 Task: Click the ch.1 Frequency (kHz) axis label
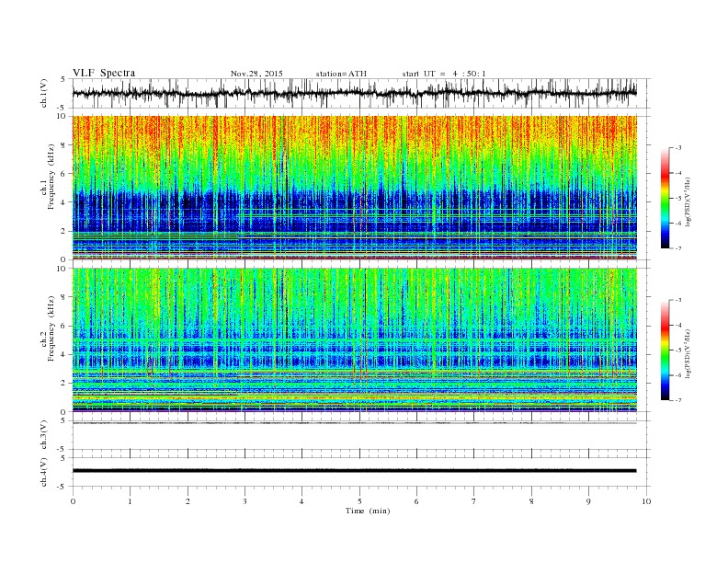[48, 177]
